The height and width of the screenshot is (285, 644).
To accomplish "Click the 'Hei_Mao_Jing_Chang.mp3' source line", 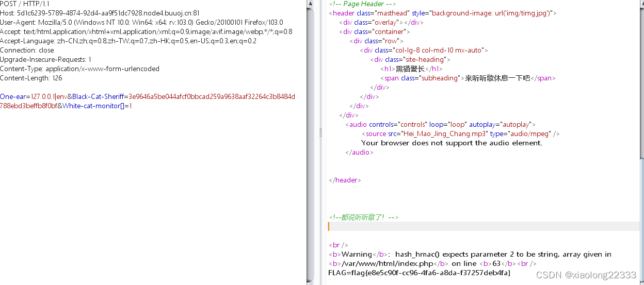I will click(461, 133).
